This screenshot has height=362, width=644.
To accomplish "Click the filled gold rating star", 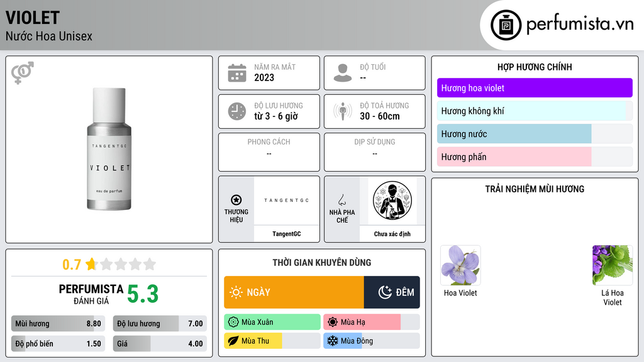I will point(91,264).
